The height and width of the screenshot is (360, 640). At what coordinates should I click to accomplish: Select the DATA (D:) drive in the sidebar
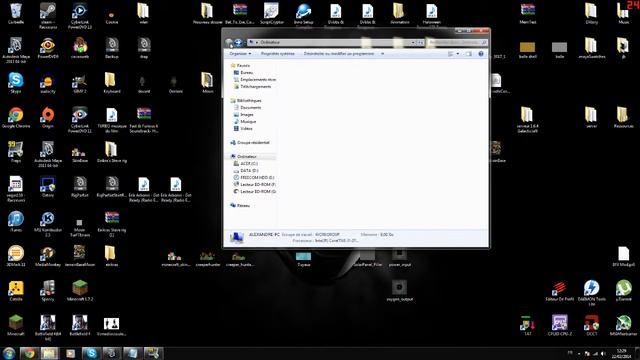[x=246, y=171]
